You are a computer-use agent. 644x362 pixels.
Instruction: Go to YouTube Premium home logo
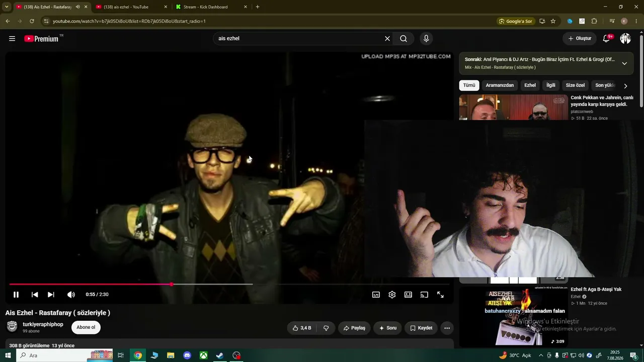41,39
